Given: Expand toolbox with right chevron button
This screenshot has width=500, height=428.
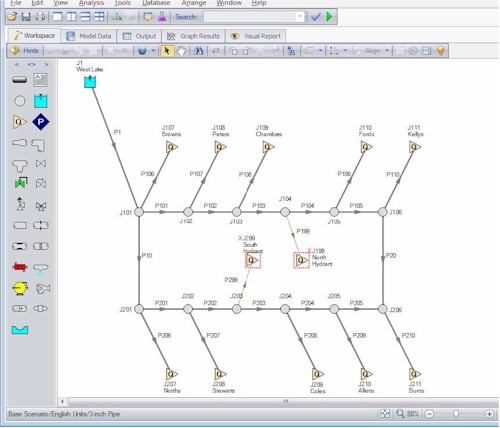Looking at the screenshot, I should point(46,64).
